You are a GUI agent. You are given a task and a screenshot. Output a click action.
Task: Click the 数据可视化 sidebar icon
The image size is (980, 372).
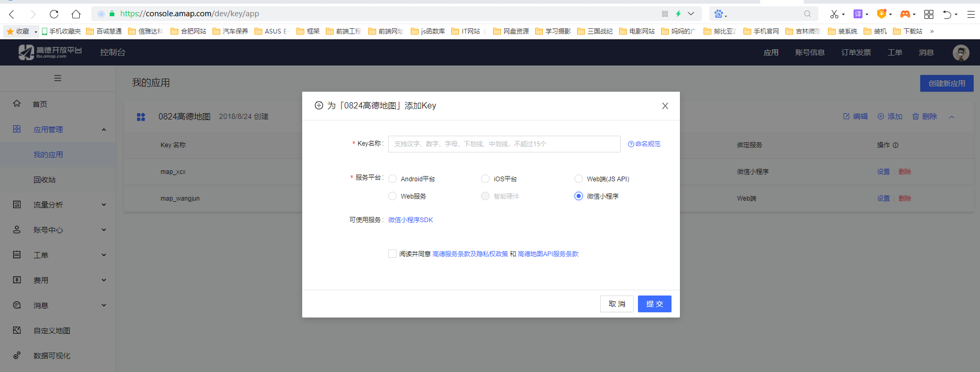pyautogui.click(x=17, y=355)
